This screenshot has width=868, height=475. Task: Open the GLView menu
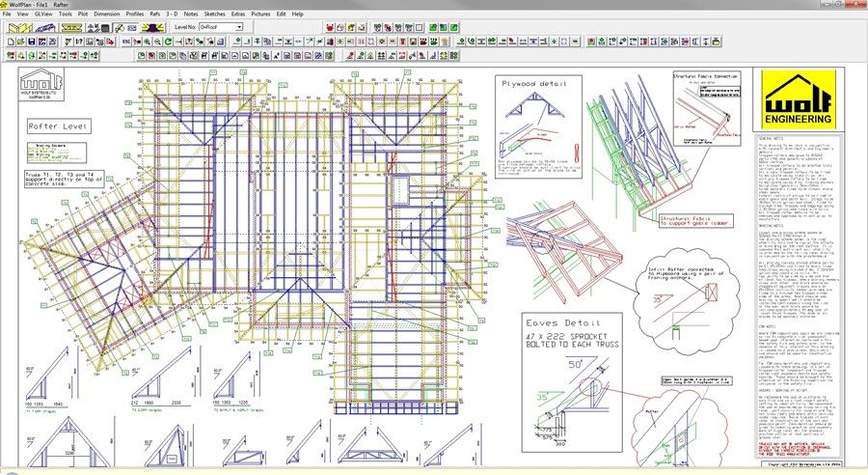pyautogui.click(x=43, y=14)
